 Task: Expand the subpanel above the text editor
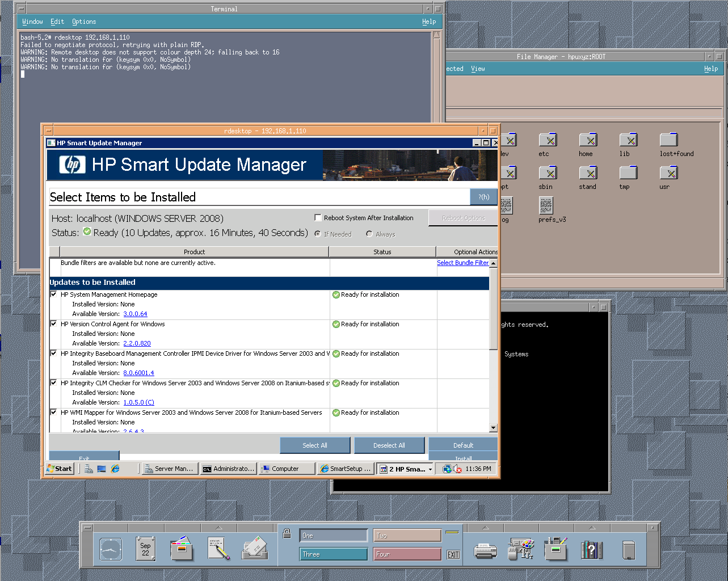point(218,528)
